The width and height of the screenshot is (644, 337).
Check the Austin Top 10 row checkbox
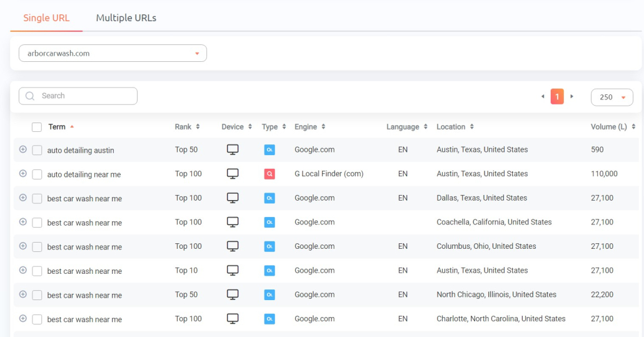[x=37, y=271]
